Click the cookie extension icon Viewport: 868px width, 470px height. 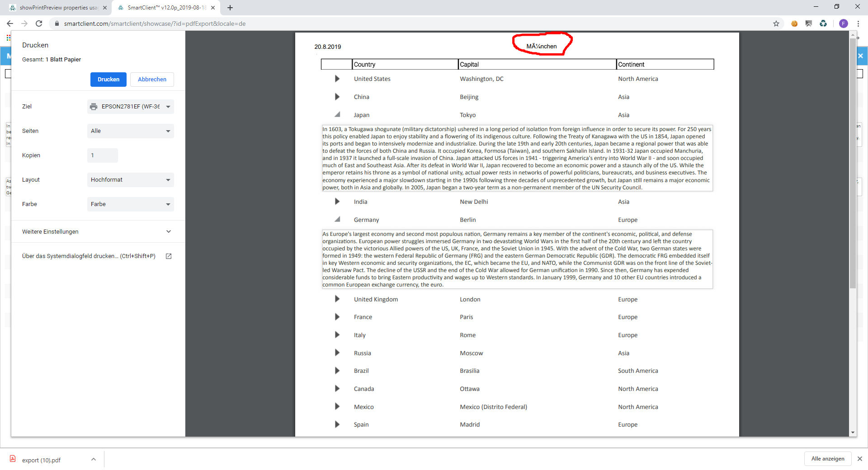(x=794, y=23)
